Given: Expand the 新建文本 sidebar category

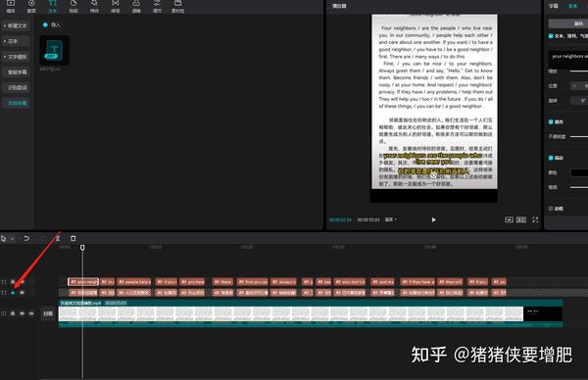Looking at the screenshot, I should [16, 25].
